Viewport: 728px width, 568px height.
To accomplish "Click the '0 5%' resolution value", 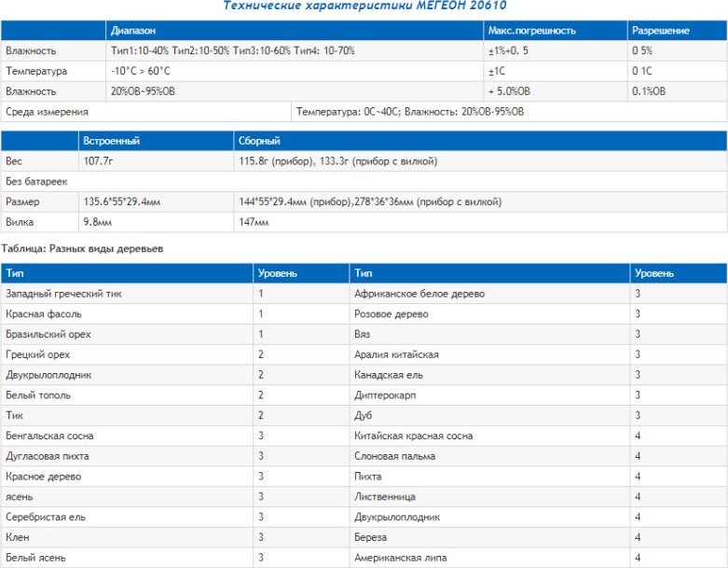I will (641, 50).
